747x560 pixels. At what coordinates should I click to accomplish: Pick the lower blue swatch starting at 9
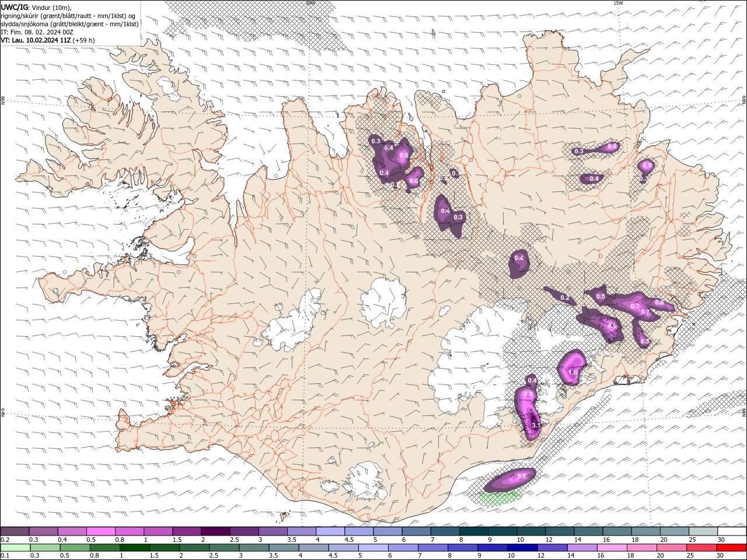(493, 548)
